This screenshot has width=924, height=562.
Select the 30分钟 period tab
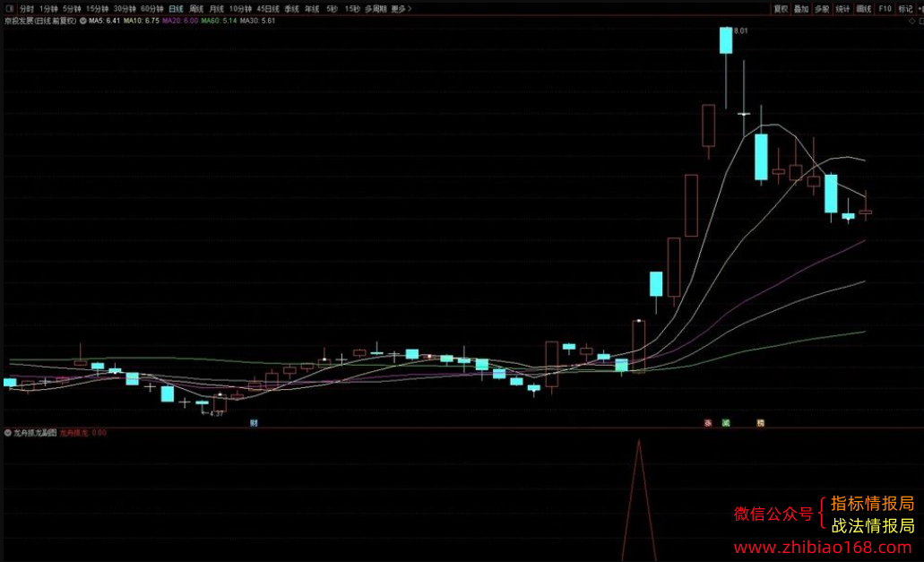[125, 9]
